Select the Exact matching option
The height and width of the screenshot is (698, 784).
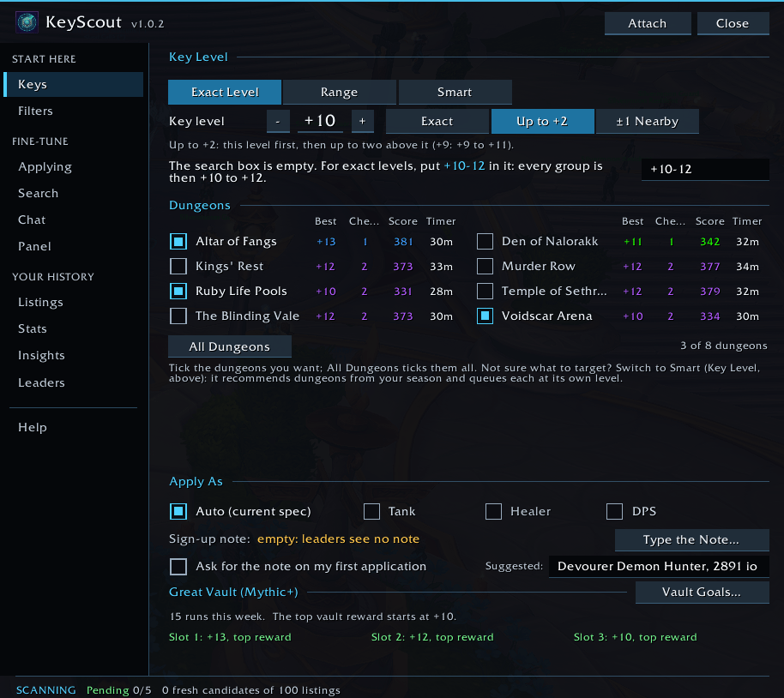[x=437, y=122]
